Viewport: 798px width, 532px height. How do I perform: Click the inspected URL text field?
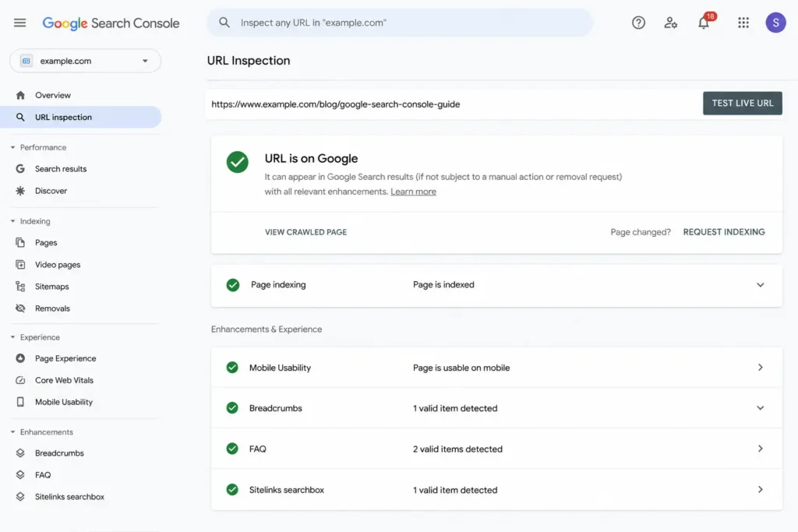click(453, 104)
